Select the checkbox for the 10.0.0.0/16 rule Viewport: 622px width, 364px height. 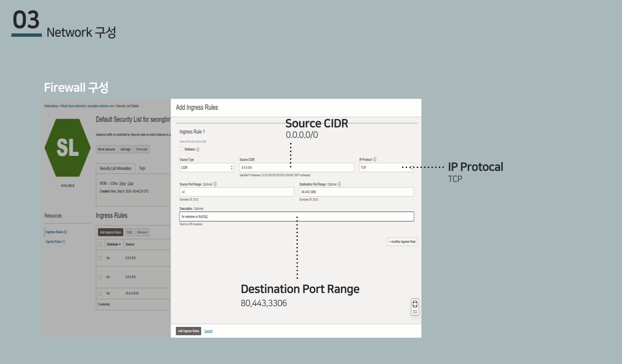[100, 293]
